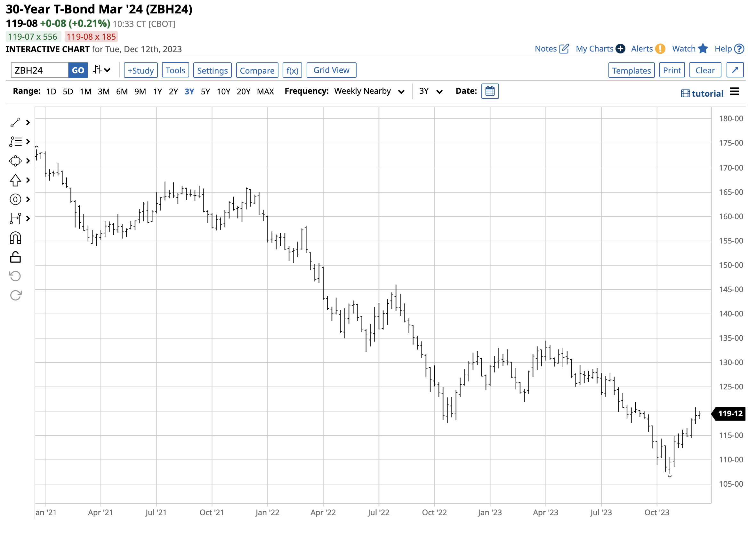The width and height of the screenshot is (756, 535).
Task: Expand the chart type selector dropdown
Action: pyautogui.click(x=102, y=70)
